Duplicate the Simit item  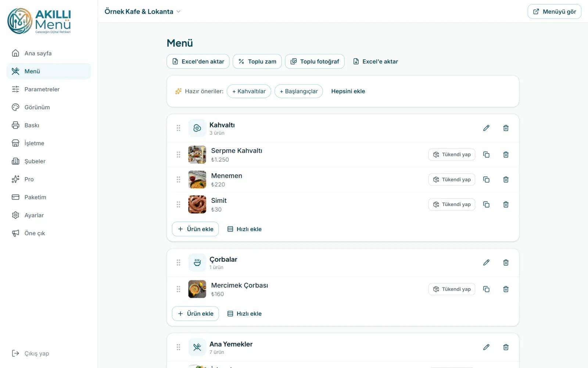[x=486, y=204]
